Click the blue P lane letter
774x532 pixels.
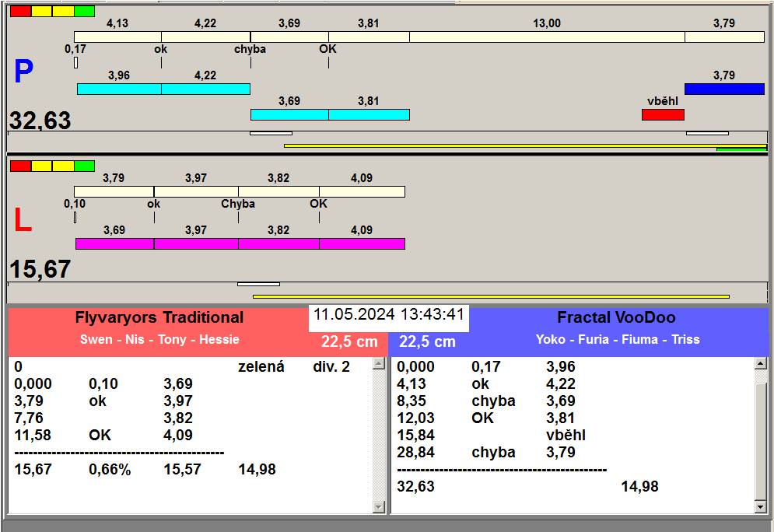pos(23,72)
